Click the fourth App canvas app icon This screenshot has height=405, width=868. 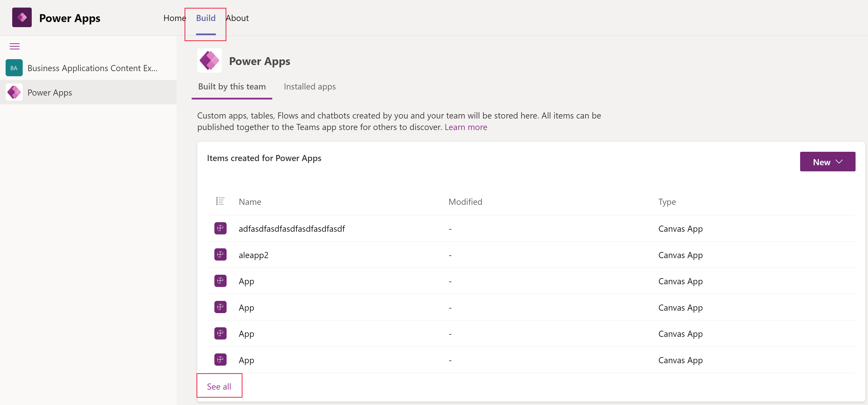click(220, 359)
